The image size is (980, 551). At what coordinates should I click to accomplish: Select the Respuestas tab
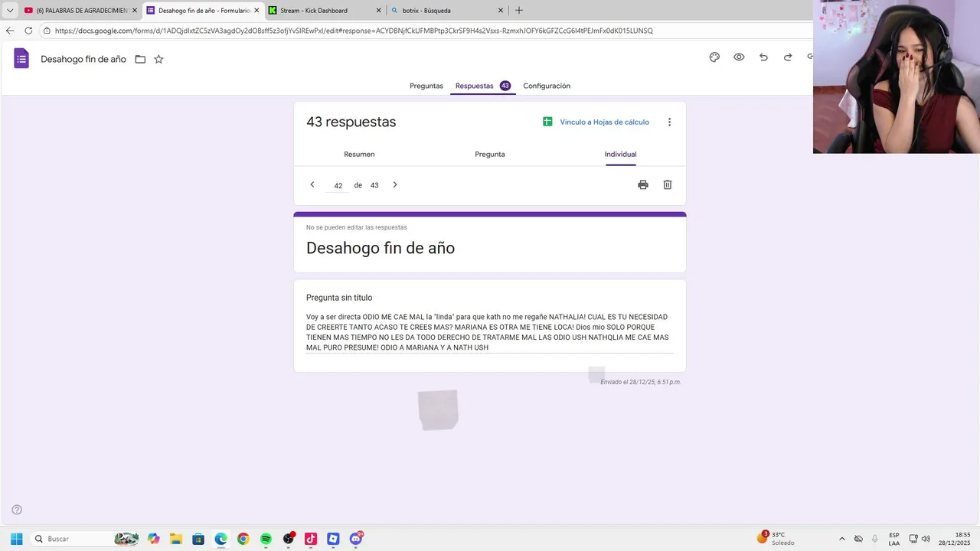tap(482, 86)
